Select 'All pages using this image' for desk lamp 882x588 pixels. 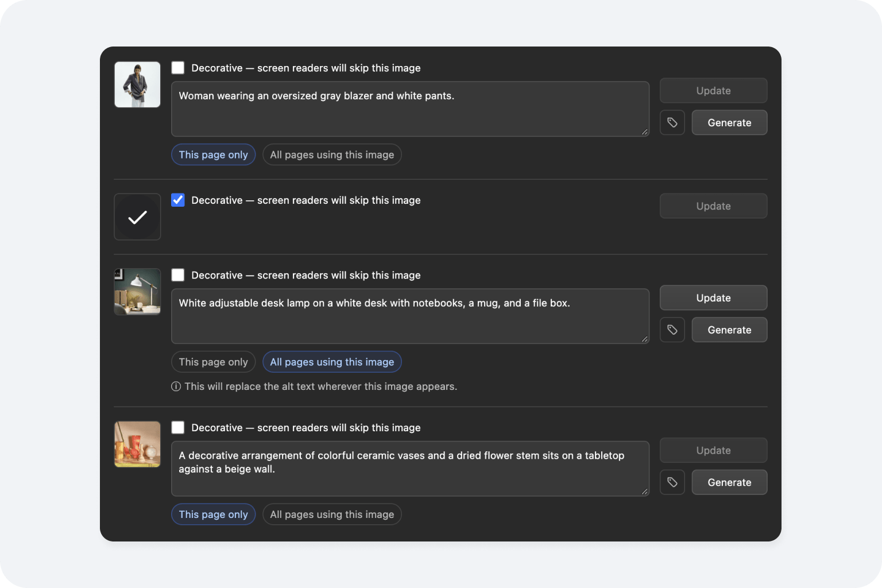[332, 362]
